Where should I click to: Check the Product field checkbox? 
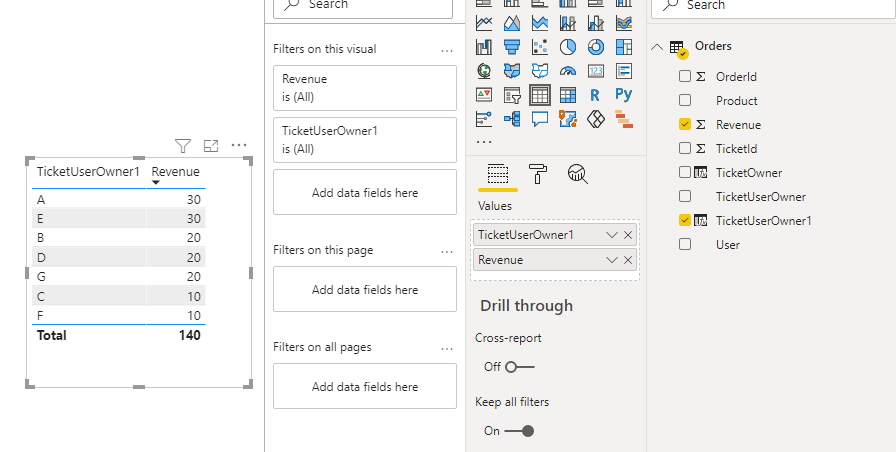click(685, 100)
